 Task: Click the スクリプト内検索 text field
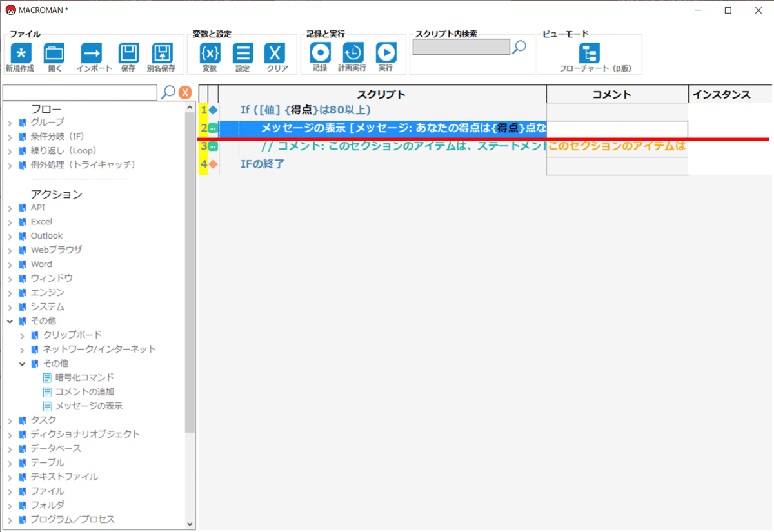click(x=461, y=47)
